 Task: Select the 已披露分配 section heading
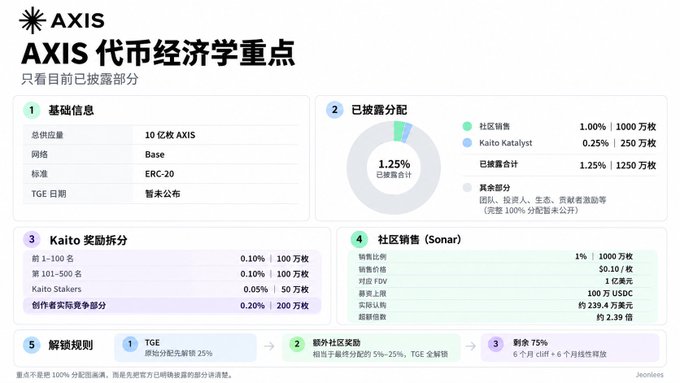[x=379, y=110]
